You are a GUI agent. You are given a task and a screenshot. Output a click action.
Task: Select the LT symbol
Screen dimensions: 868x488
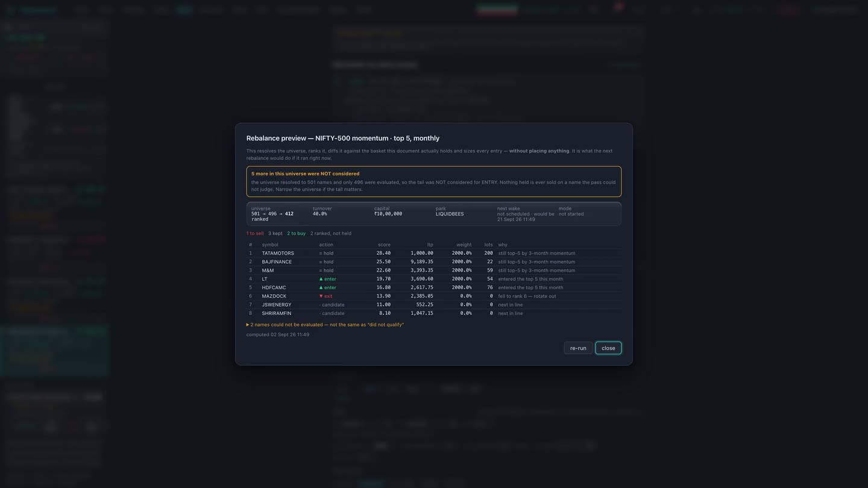tap(265, 279)
